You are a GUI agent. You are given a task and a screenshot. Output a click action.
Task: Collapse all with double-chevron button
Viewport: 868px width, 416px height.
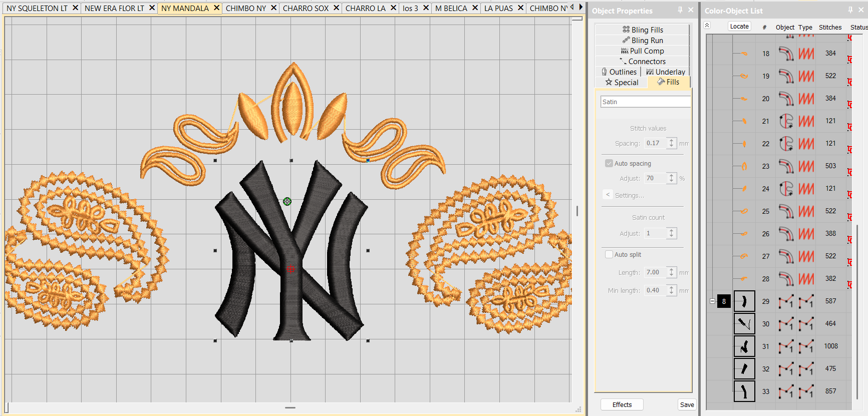pos(707,26)
